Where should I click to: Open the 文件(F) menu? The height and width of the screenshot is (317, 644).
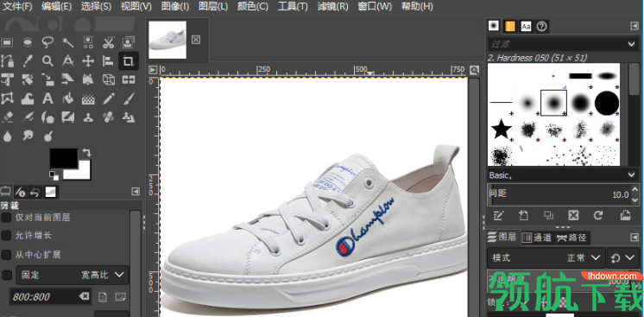point(17,7)
